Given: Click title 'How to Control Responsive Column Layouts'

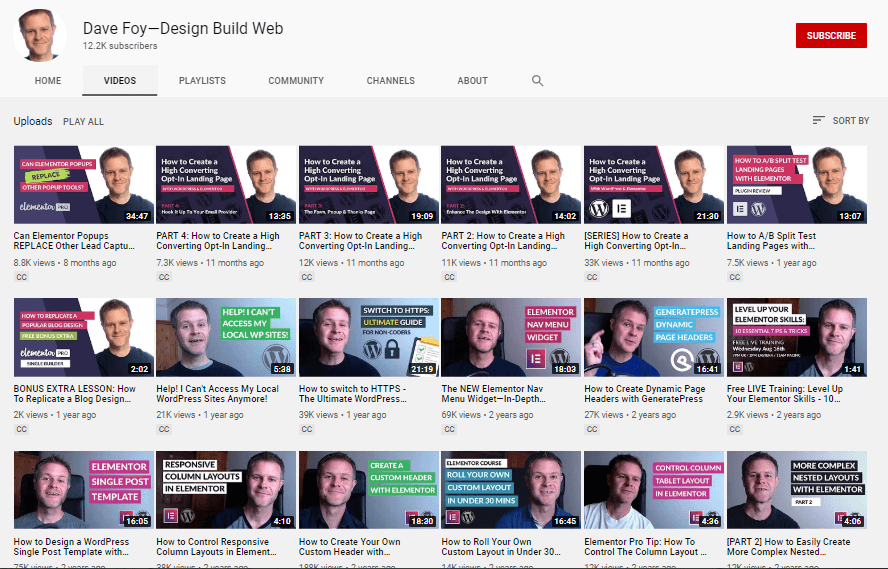Looking at the screenshot, I should [x=216, y=546].
